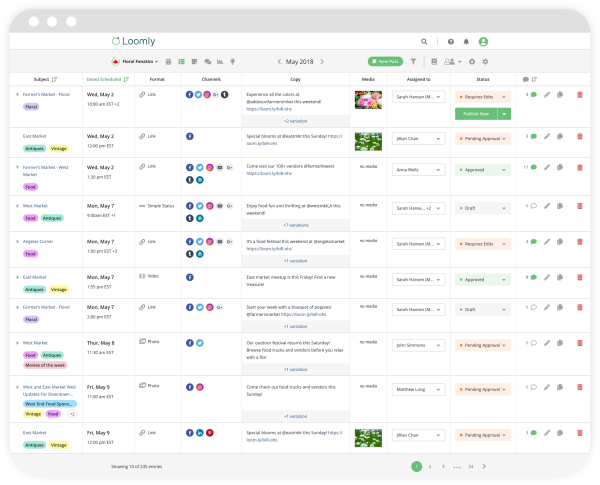This screenshot has width=600, height=485.
Task: Go to page 3
Action: pos(443,467)
